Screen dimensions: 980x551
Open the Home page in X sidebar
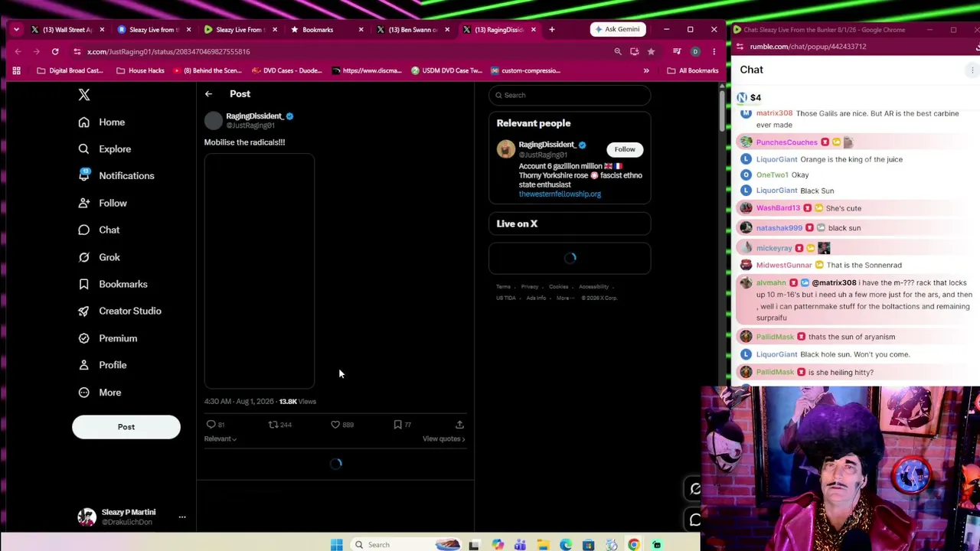102,122
